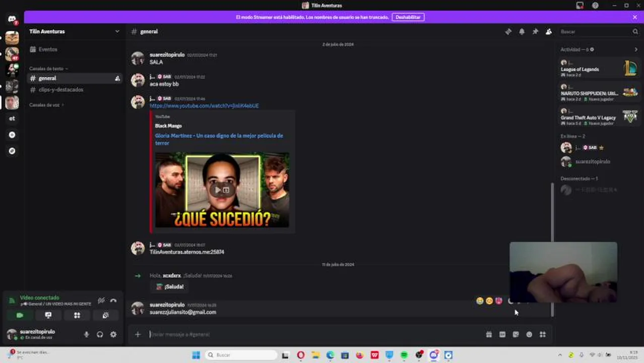This screenshot has width=644, height=363.
Task: Open the sticker picker icon
Action: tap(516, 334)
